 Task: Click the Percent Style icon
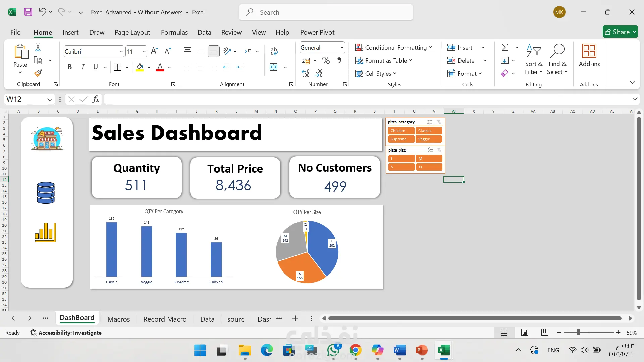[x=326, y=60]
